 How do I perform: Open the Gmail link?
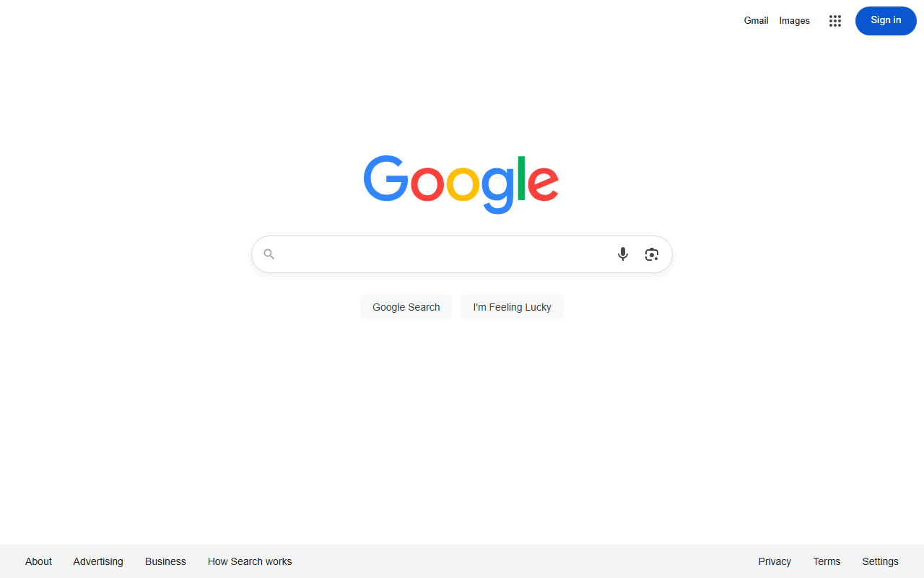756,21
